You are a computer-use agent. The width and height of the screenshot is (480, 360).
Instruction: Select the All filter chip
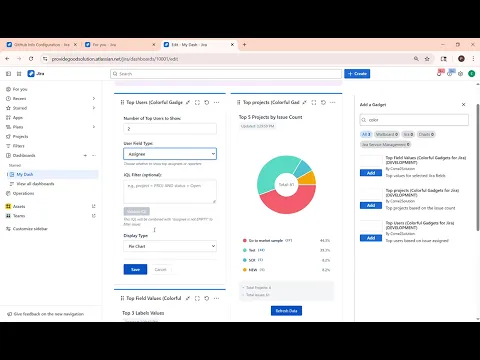point(366,134)
